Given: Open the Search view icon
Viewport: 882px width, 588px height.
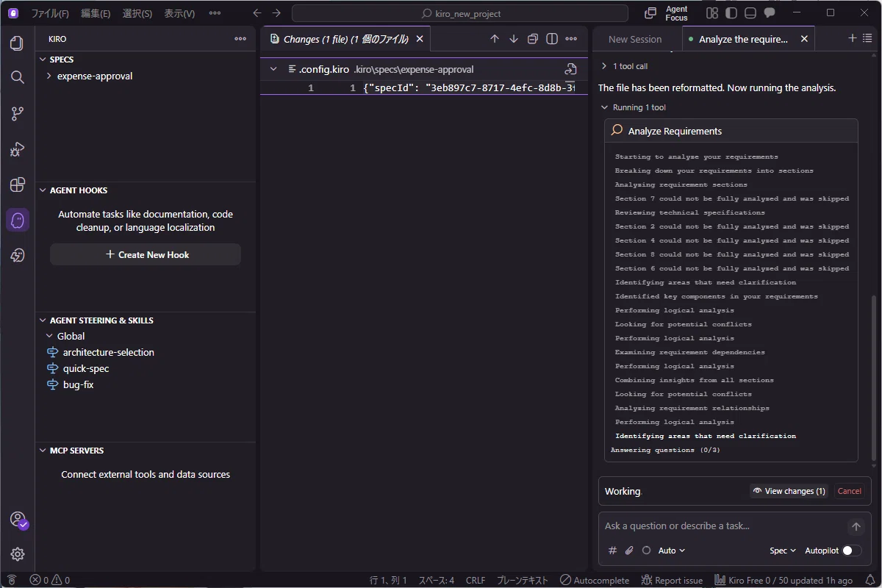Looking at the screenshot, I should tap(17, 77).
